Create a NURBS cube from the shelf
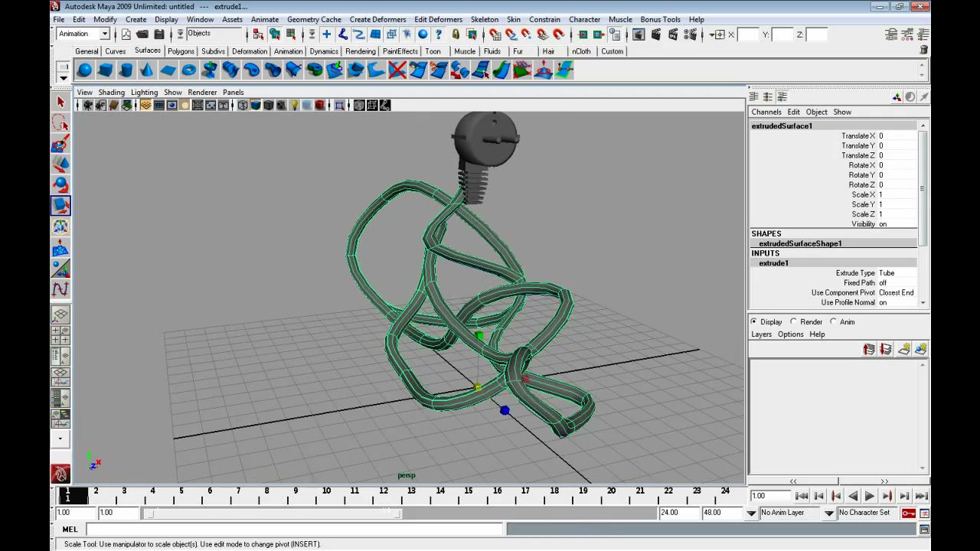 click(x=105, y=70)
